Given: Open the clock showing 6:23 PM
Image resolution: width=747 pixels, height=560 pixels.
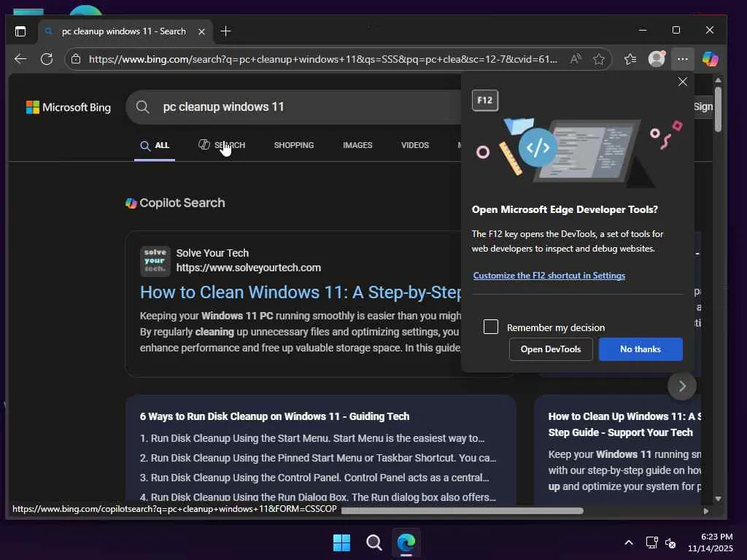Looking at the screenshot, I should coord(711,542).
